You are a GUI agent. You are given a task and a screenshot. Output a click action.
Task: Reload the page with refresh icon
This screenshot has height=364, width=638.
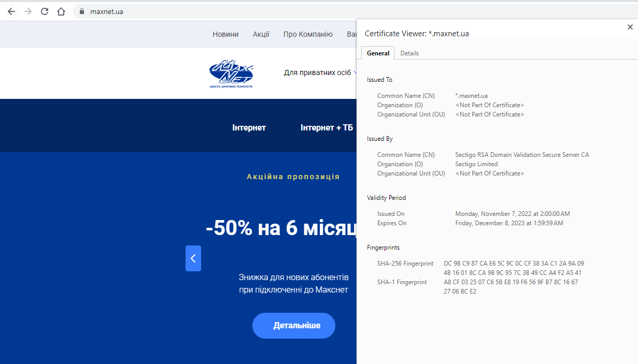coord(45,11)
